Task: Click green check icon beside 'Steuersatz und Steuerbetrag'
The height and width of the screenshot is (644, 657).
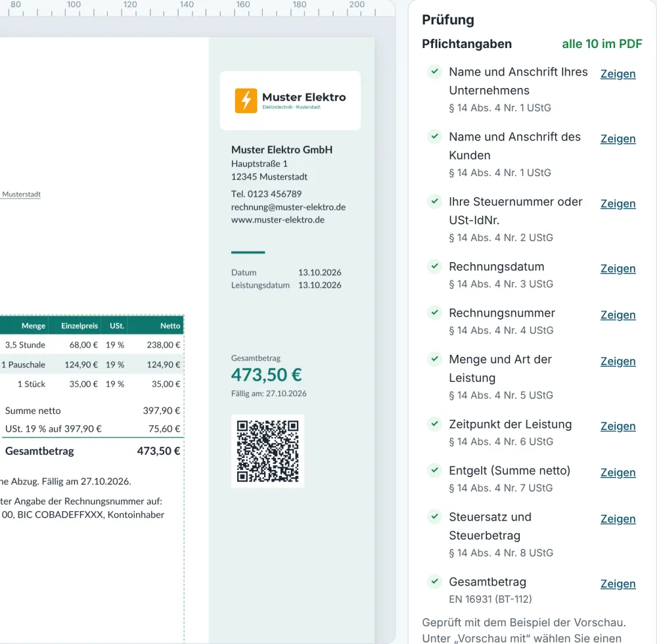Action: pyautogui.click(x=434, y=517)
